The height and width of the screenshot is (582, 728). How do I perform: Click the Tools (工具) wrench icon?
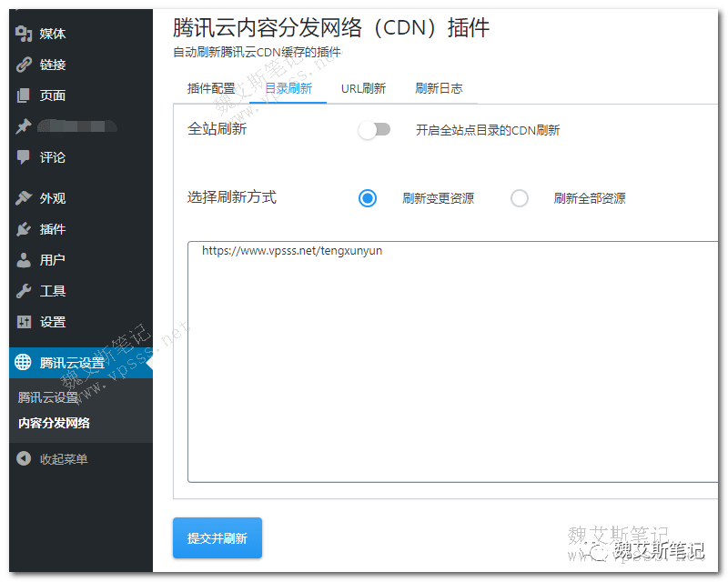coord(24,291)
